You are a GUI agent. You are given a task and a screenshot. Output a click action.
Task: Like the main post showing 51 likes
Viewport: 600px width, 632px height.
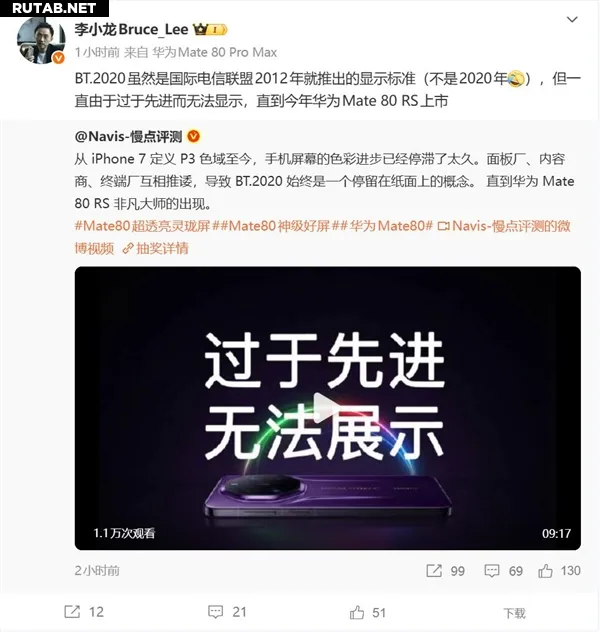point(367,613)
